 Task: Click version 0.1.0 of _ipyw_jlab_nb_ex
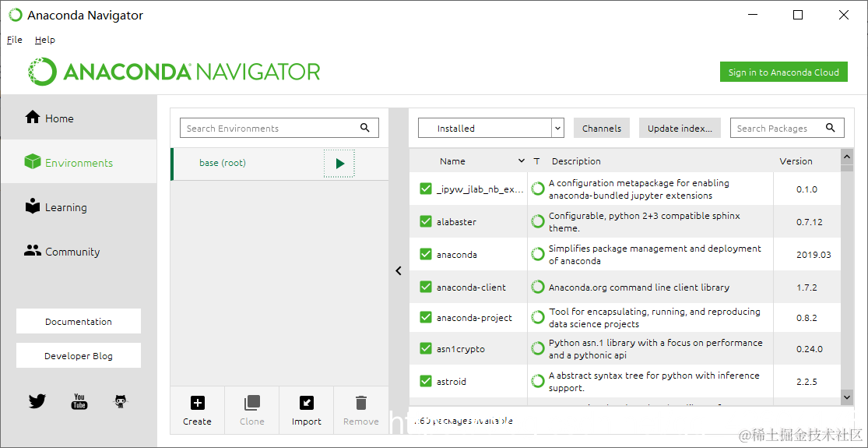807,189
